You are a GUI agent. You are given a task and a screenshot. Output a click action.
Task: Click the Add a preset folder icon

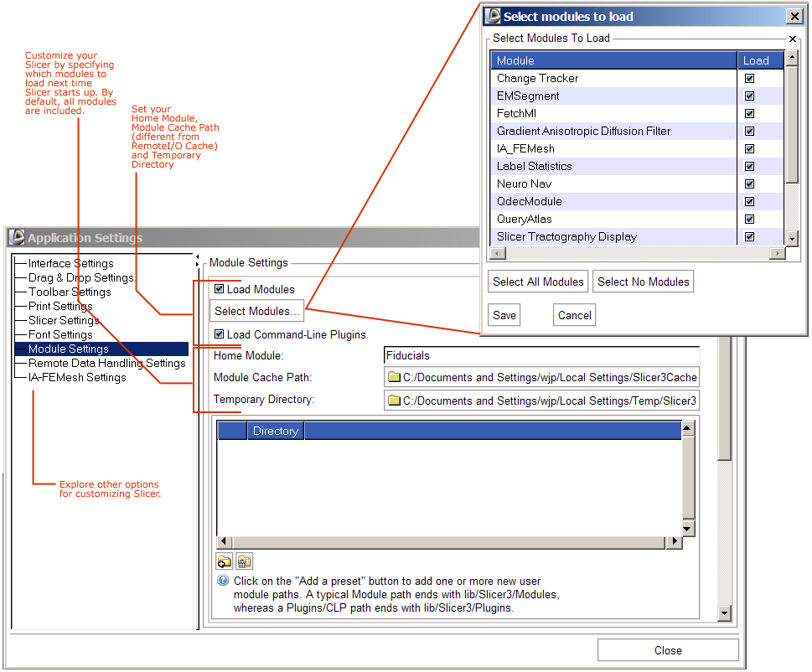[x=225, y=561]
